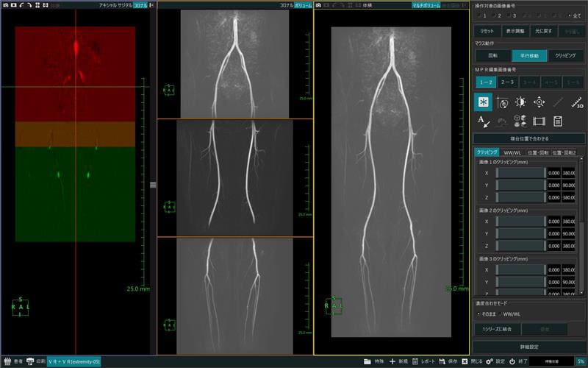
Task: Click the clipping panel scrollbar down arrow
Action: (x=581, y=291)
